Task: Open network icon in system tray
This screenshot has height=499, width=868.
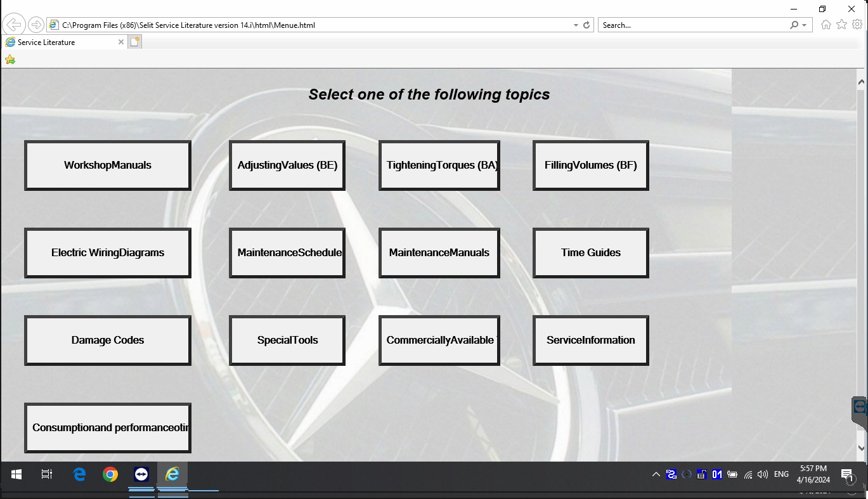Action: 748,474
